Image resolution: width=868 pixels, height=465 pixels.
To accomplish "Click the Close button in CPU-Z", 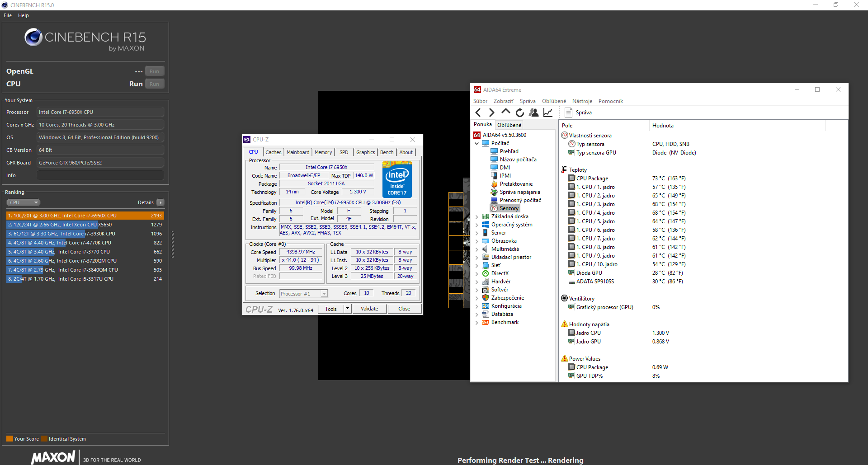I will pyautogui.click(x=404, y=309).
